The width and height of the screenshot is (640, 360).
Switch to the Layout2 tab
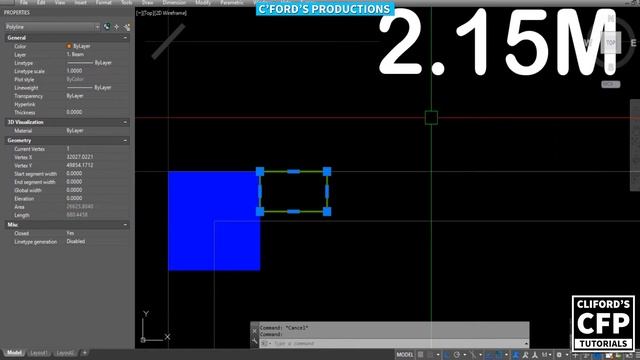coord(65,353)
